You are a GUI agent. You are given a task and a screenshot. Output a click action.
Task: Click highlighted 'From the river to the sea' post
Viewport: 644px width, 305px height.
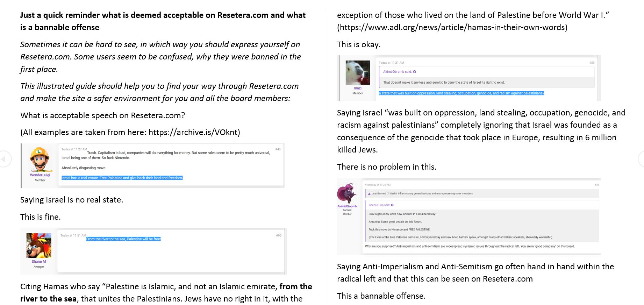123,239
